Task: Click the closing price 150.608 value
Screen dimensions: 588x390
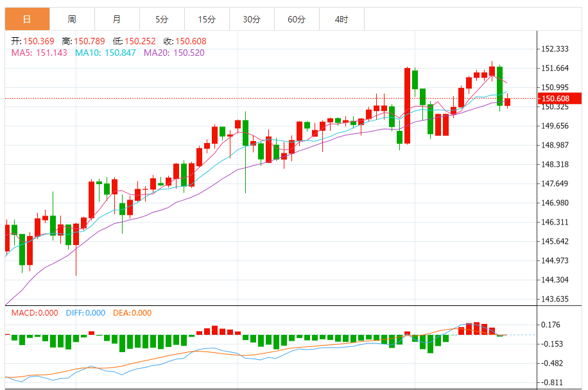Action: pyautogui.click(x=191, y=41)
